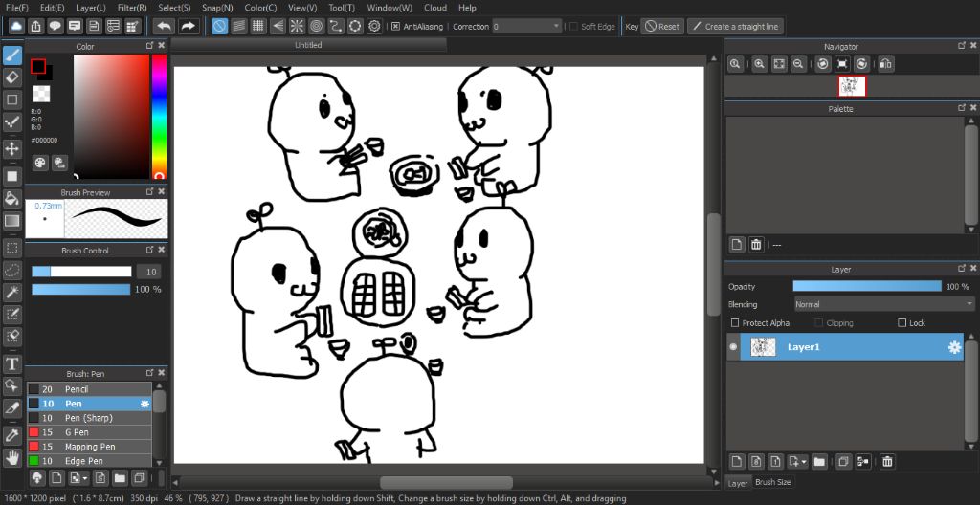Delete palette color with trash icon

pos(756,245)
